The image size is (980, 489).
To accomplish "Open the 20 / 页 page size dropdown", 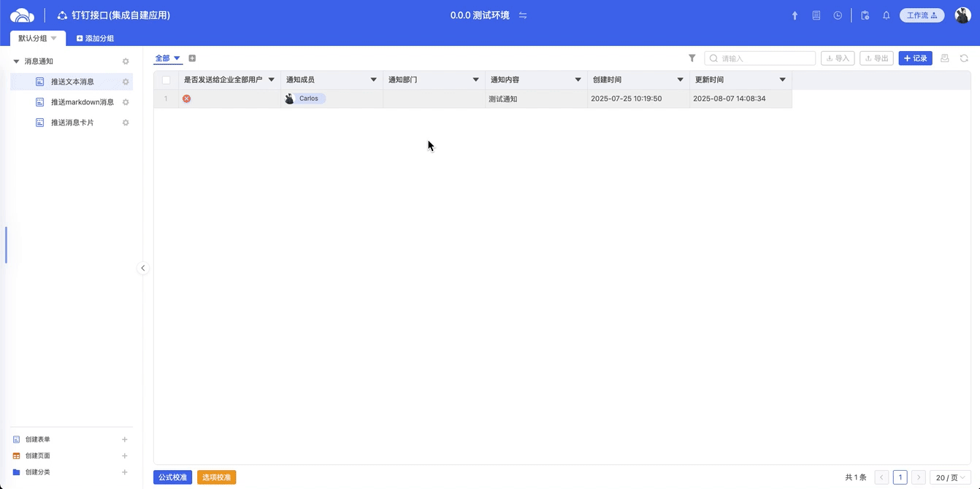I will [x=950, y=477].
